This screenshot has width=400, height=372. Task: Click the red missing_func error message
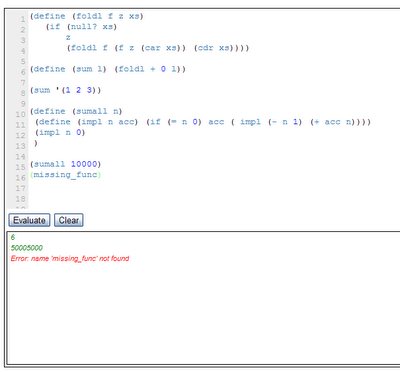(70, 258)
